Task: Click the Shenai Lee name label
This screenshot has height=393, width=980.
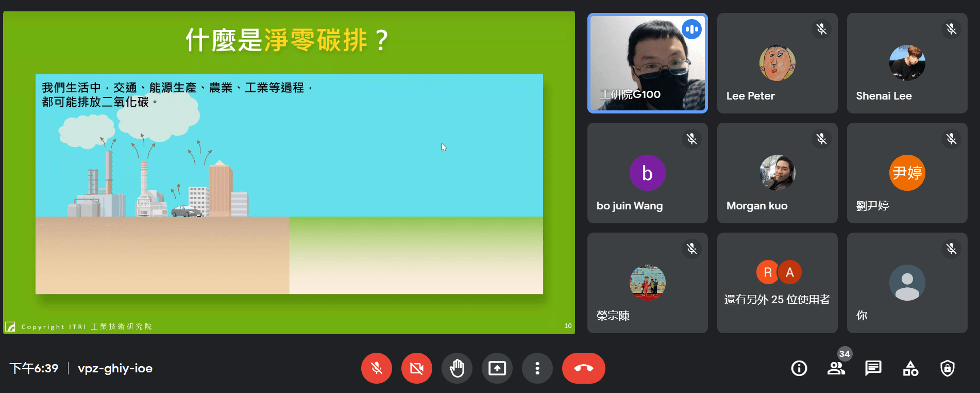Action: (884, 96)
